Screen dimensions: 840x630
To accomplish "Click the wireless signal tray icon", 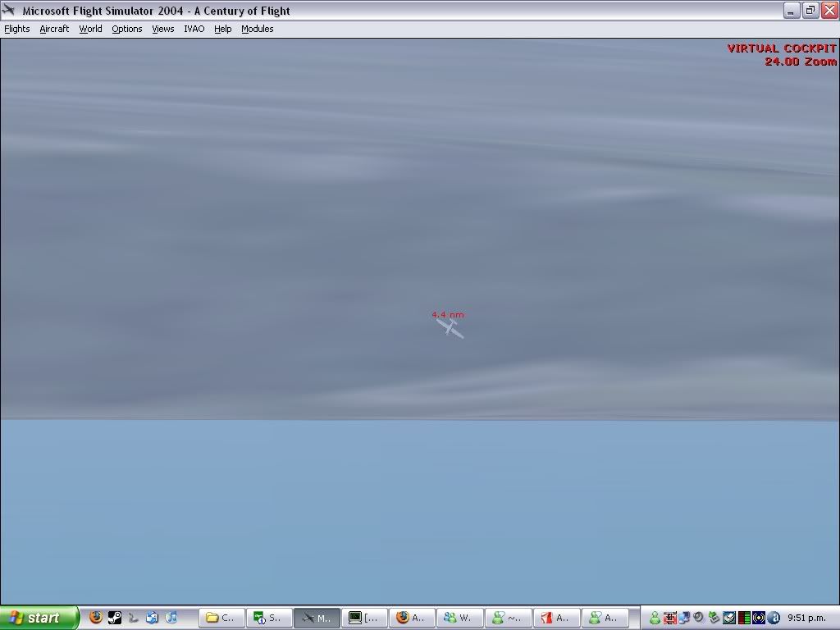I will 759,618.
